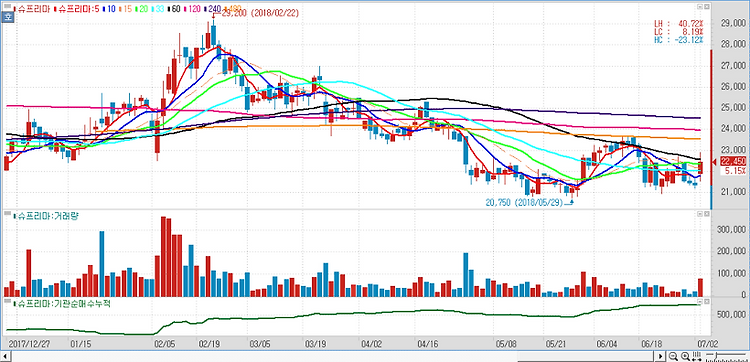Zoom out the chart with minus magnifier
The height and width of the screenshot is (362, 750).
673,357
